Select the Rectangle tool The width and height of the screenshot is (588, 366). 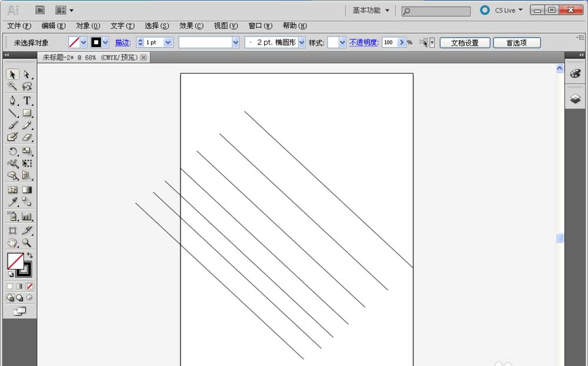tap(26, 112)
